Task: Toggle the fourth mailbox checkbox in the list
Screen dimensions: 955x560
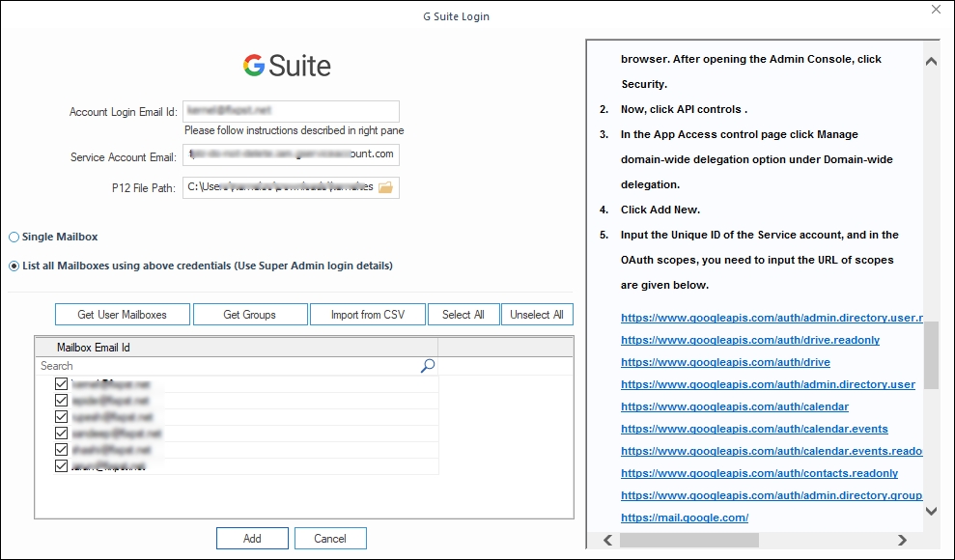Action: click(x=61, y=433)
